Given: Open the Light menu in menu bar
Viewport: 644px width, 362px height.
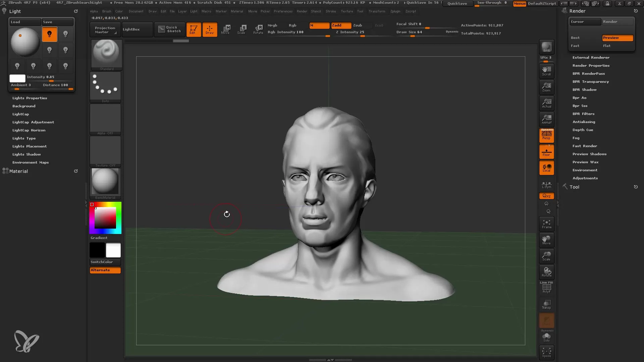Looking at the screenshot, I should point(194,11).
